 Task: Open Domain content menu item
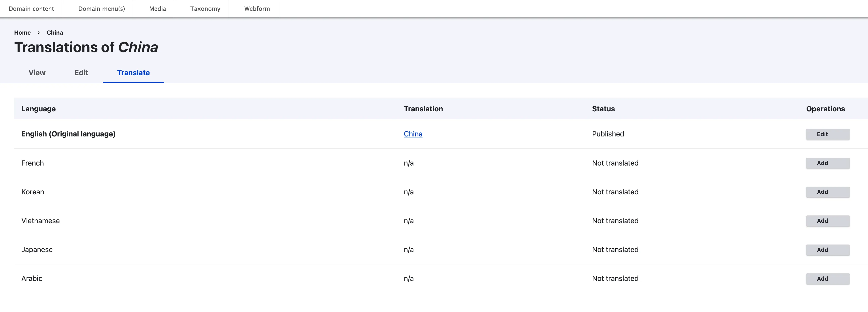pyautogui.click(x=31, y=9)
